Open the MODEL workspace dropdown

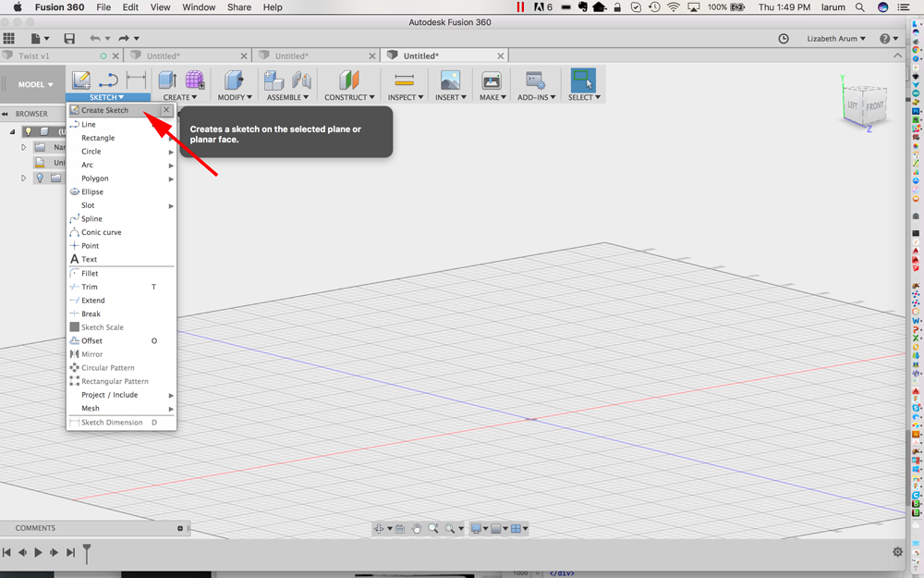(x=35, y=84)
